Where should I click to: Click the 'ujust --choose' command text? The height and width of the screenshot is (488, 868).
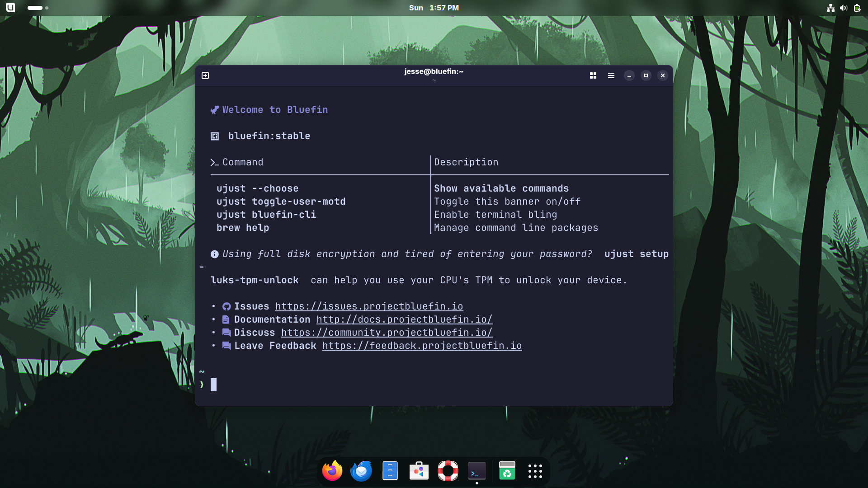[x=258, y=188]
